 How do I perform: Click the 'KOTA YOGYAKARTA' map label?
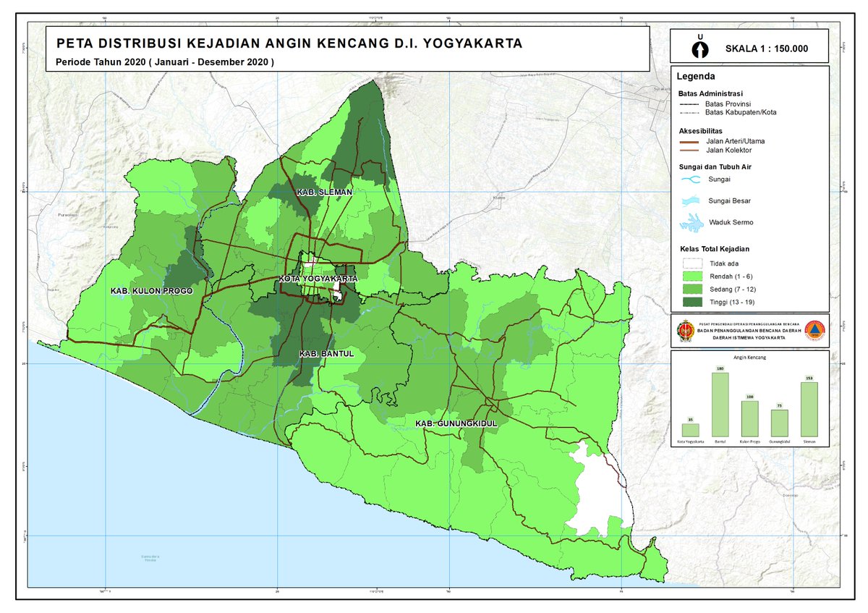(320, 277)
